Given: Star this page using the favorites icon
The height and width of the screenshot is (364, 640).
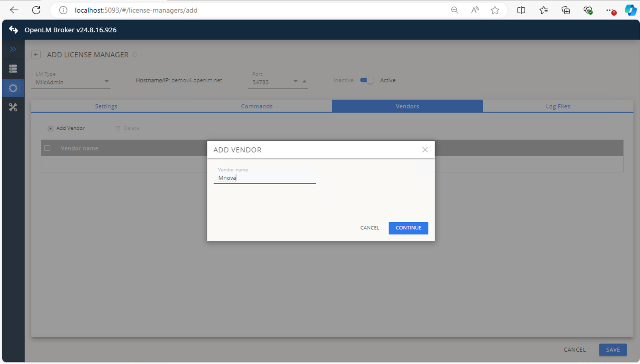Looking at the screenshot, I should [x=495, y=10].
